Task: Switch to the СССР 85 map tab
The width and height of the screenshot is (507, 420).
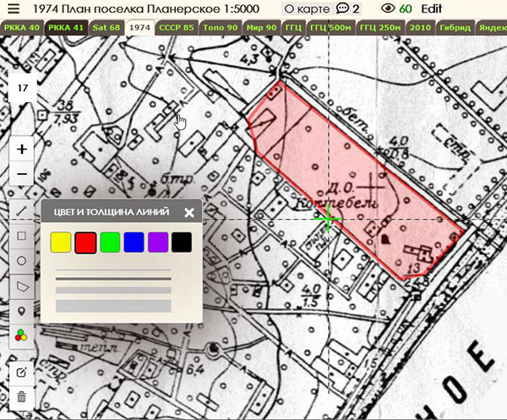Action: click(176, 28)
